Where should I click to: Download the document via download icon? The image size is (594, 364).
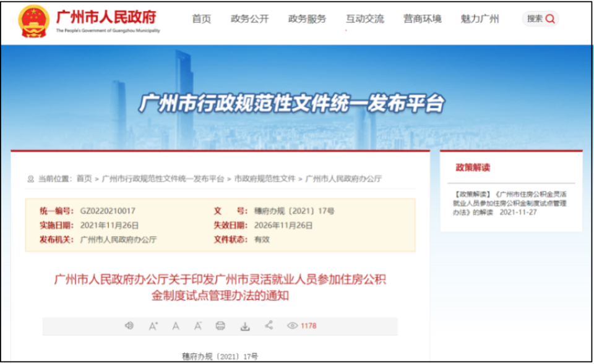245,326
